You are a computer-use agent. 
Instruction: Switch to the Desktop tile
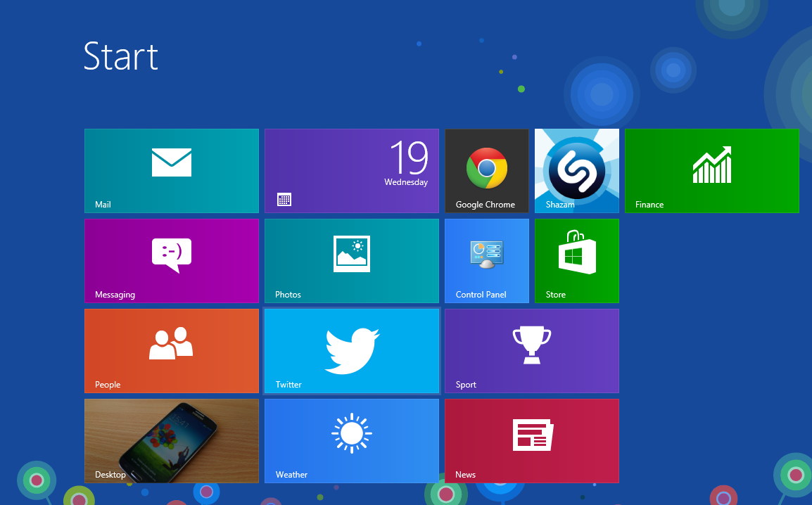pyautogui.click(x=171, y=441)
